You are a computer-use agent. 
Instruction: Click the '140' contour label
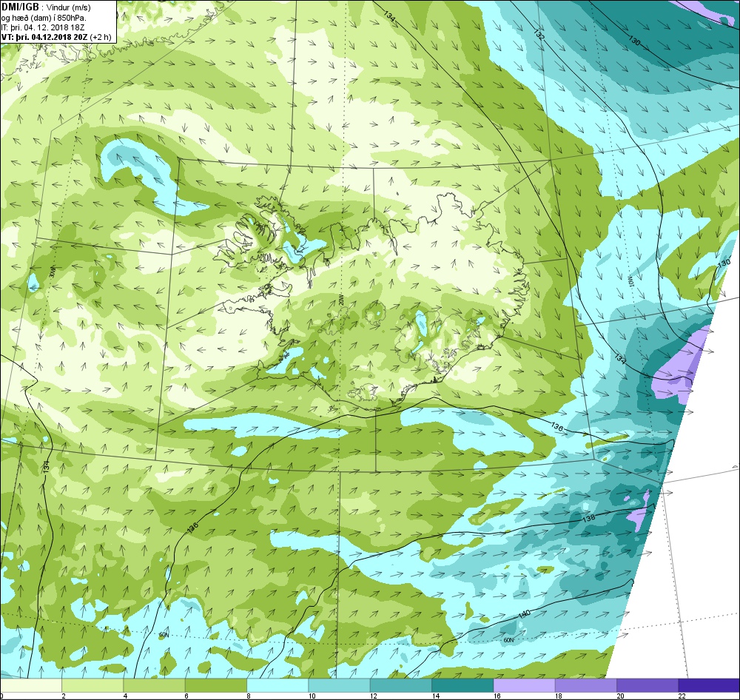point(525,614)
